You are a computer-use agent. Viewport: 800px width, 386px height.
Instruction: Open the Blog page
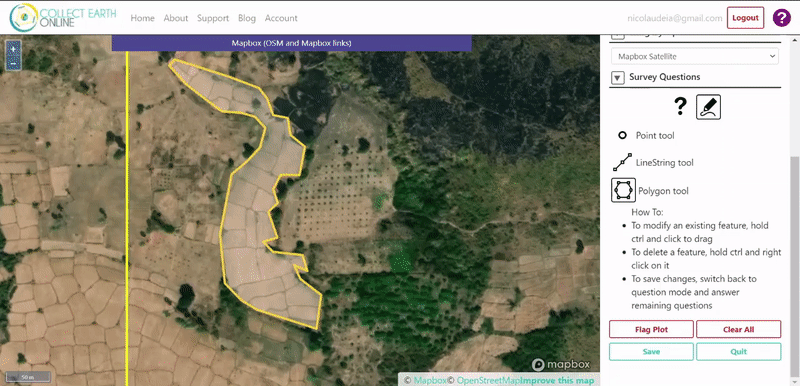pos(246,18)
